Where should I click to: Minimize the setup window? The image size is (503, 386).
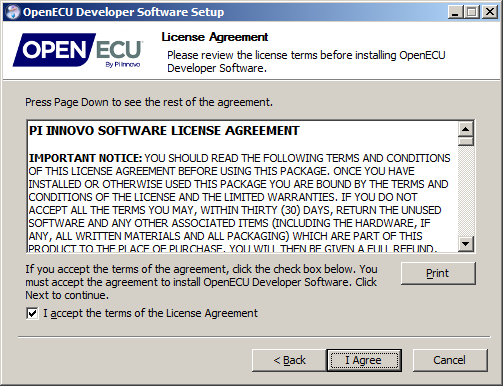pos(455,12)
